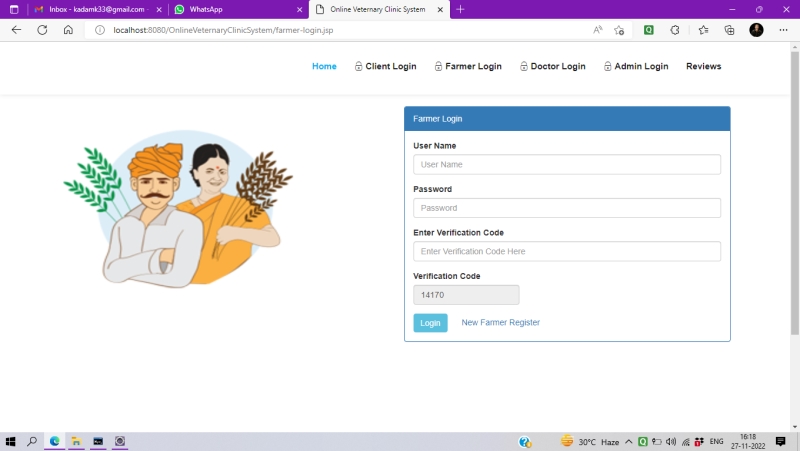Click the page vertical scrollbar
This screenshot has width=800, height=451.
tap(794, 194)
